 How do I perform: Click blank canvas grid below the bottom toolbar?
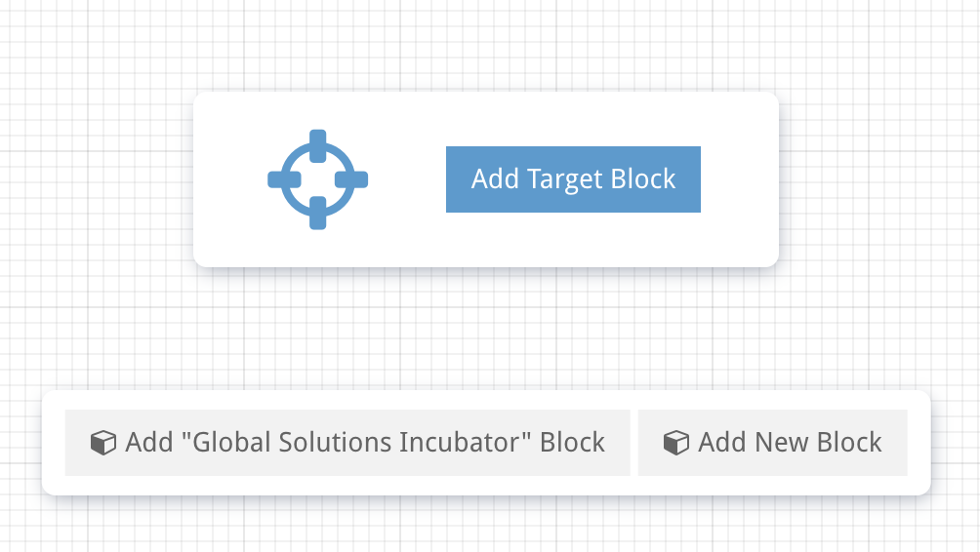(x=486, y=526)
